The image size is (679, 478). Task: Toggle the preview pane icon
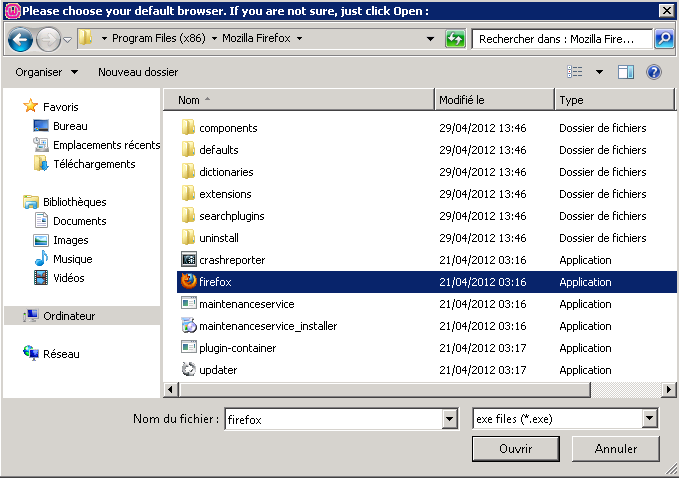[x=625, y=72]
